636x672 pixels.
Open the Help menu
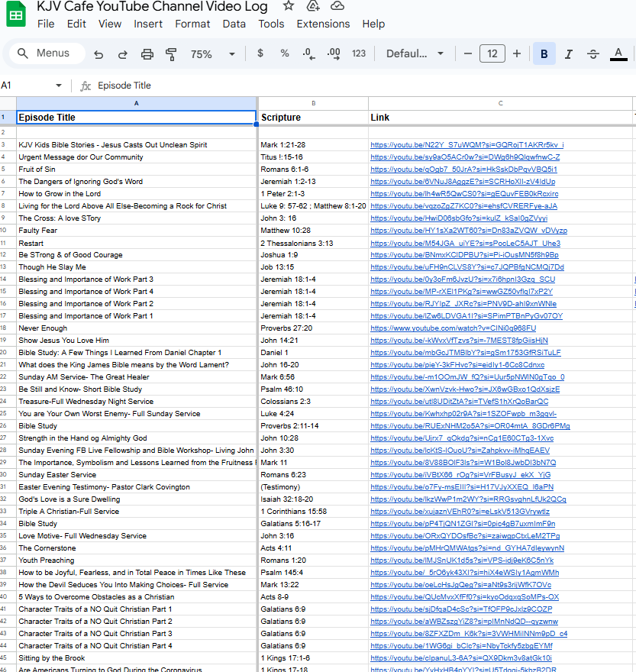pos(373,24)
